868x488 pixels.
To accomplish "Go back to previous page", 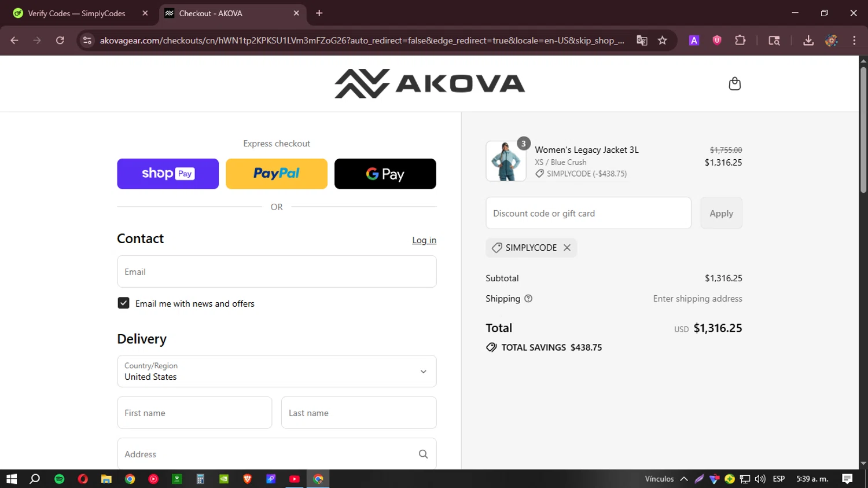I will pyautogui.click(x=14, y=41).
